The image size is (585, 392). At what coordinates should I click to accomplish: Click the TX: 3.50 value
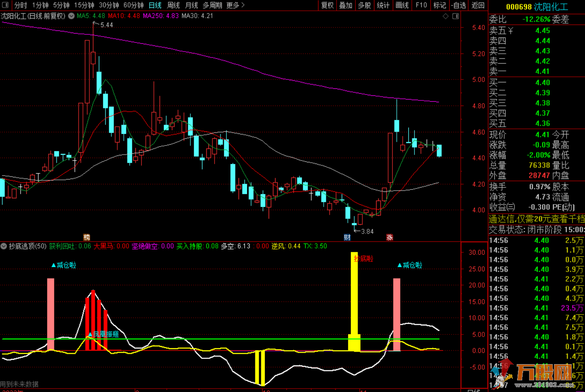click(x=315, y=246)
